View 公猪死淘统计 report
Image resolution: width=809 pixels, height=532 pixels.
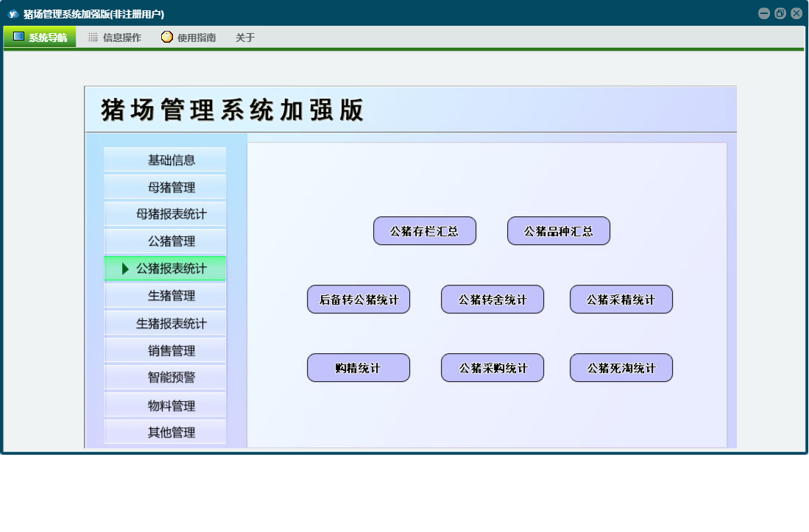(621, 368)
